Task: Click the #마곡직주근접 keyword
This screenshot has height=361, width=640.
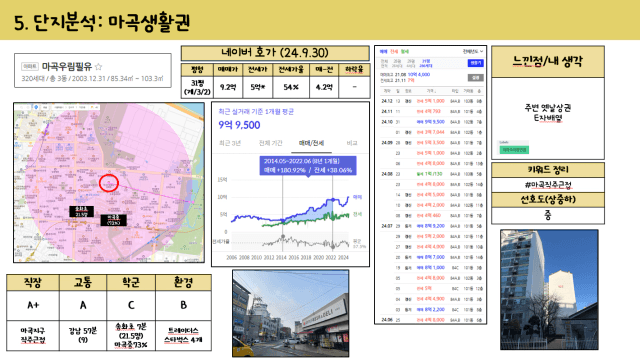Action: (x=548, y=185)
